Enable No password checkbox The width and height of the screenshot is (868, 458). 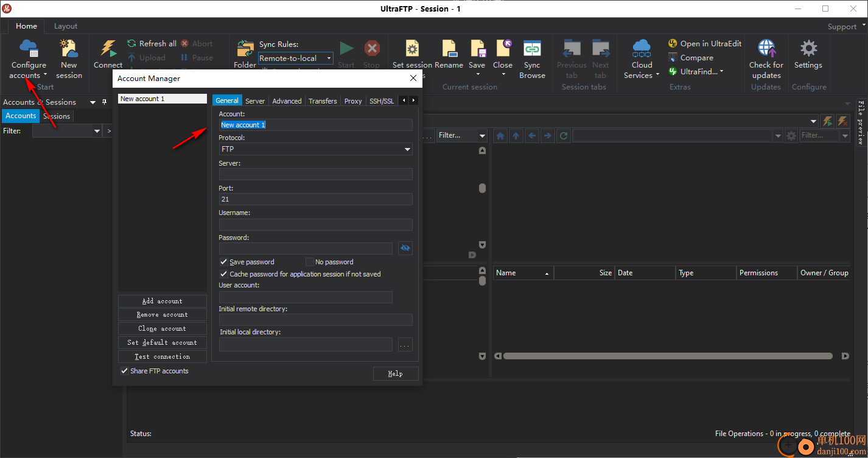[309, 262]
